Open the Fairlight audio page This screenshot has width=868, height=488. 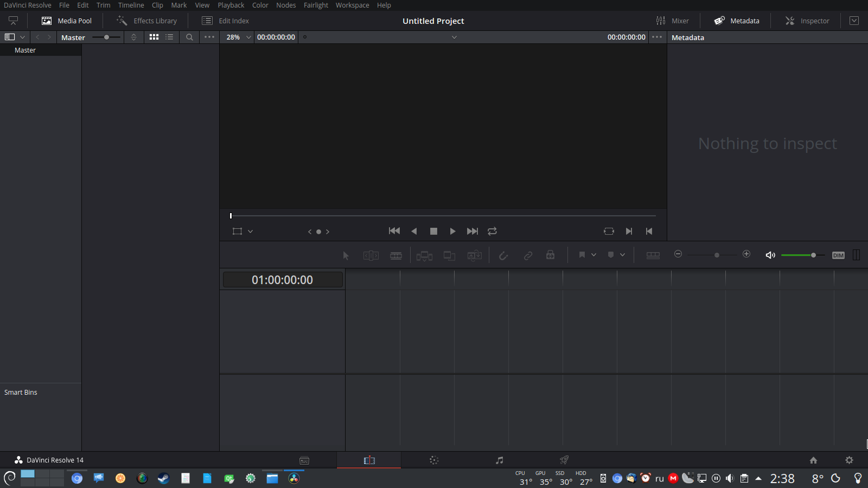[499, 460]
